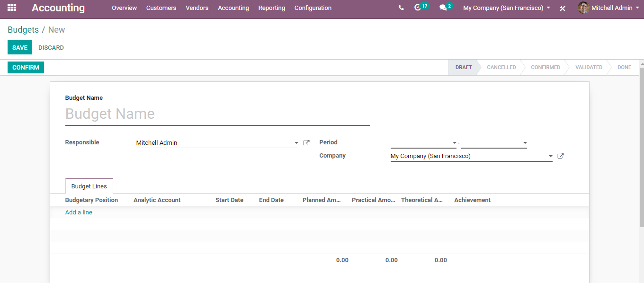644x283 pixels.
Task: Select the Done status stage
Action: [x=624, y=68]
